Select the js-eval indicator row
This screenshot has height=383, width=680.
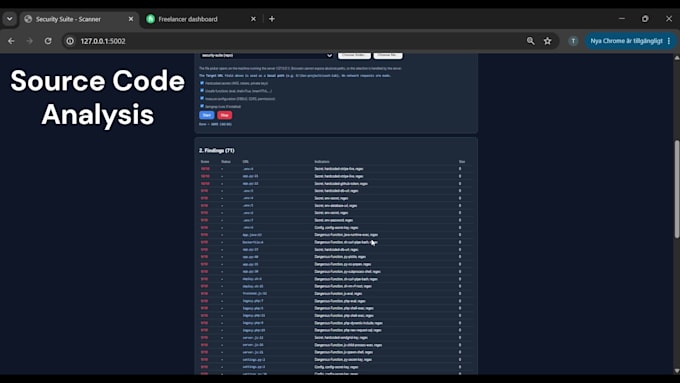(336, 294)
